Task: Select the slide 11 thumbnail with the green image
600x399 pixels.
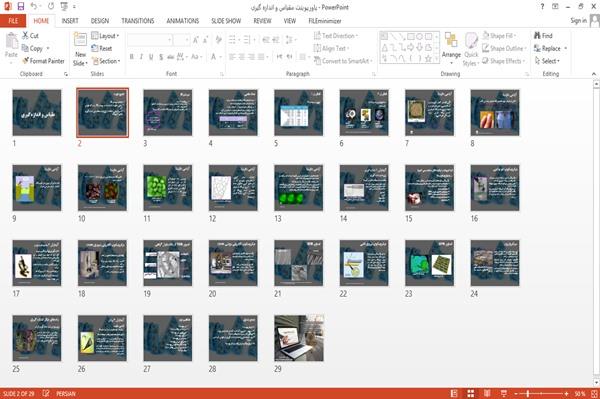Action: coord(168,187)
